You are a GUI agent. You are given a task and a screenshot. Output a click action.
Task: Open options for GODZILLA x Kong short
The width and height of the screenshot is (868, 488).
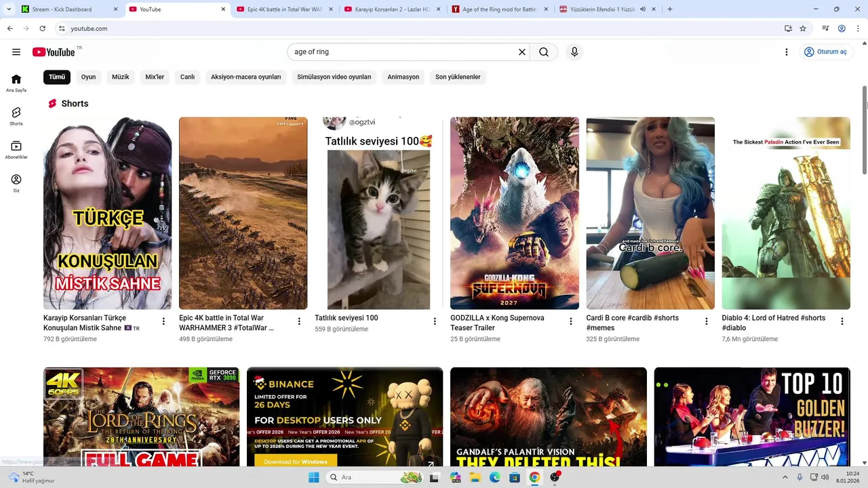coord(570,321)
